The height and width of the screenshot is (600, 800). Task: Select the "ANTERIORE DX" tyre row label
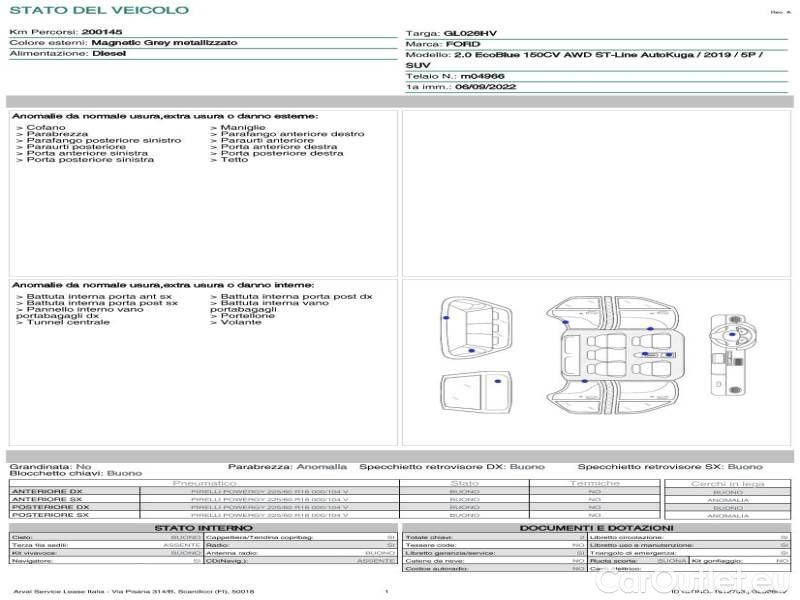[x=47, y=491]
